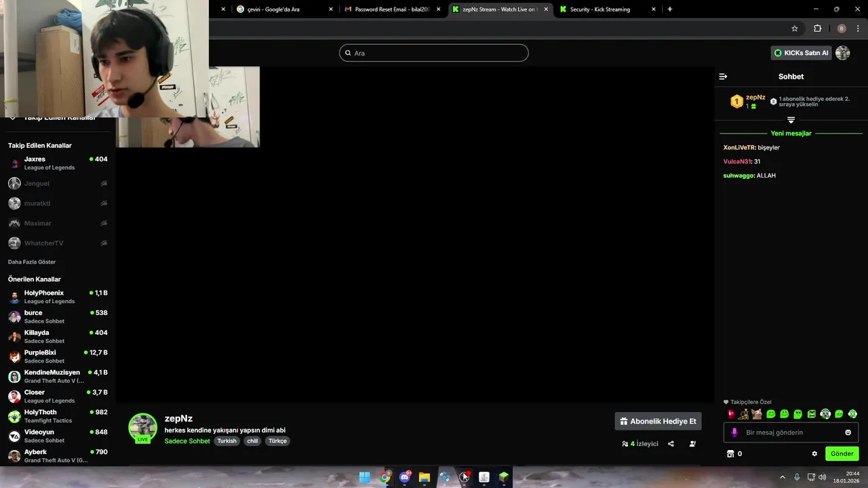Open File Explorer from the taskbar
868x488 pixels.
425,477
